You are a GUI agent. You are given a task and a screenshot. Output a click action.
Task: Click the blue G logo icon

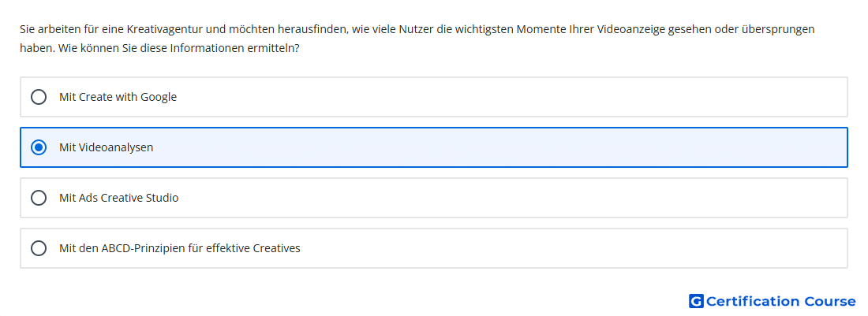coord(696,301)
